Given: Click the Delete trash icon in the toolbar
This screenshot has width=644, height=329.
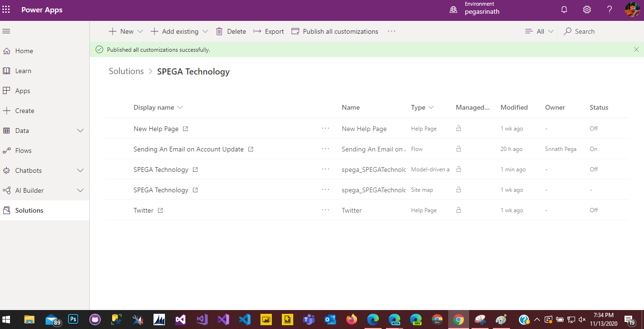Looking at the screenshot, I should (219, 31).
